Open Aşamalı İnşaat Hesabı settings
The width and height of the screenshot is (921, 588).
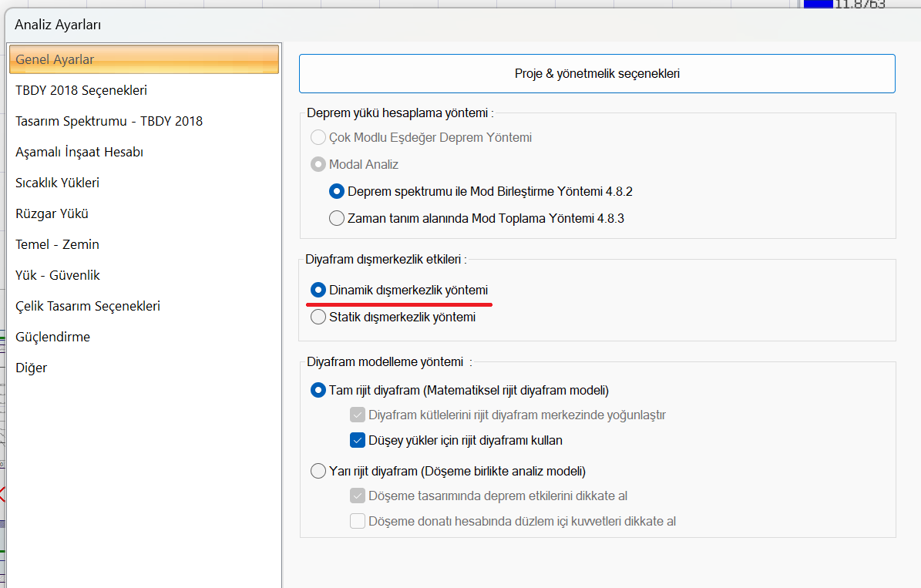[79, 152]
